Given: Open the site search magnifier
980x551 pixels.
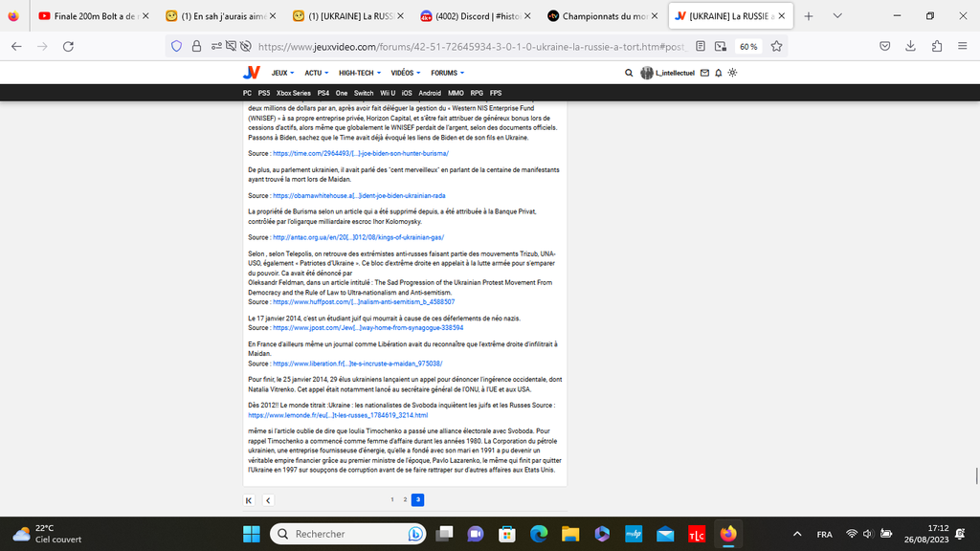Looking at the screenshot, I should tap(629, 73).
